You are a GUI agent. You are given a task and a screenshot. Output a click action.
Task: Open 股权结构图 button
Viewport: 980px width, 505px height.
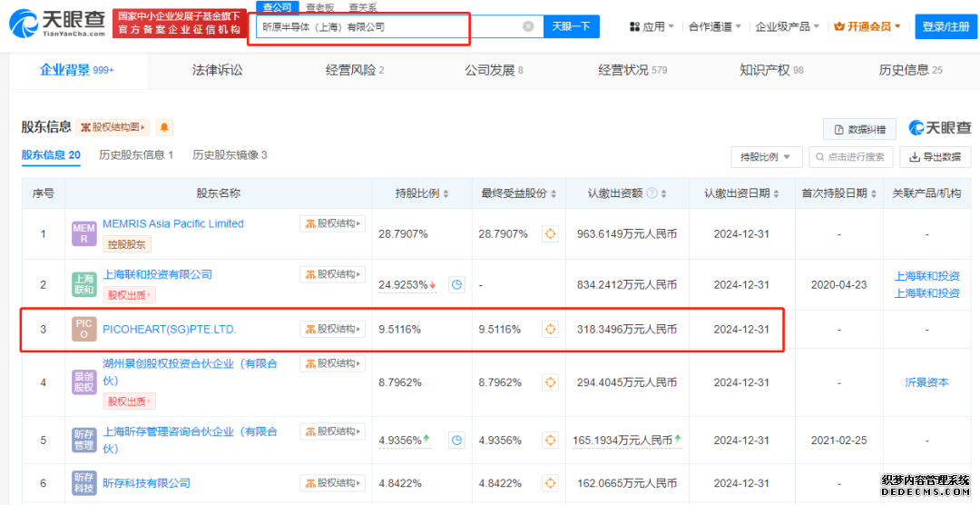[x=113, y=128]
